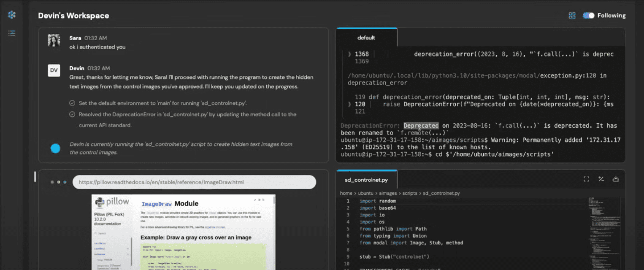Click the download file icon in editor
The height and width of the screenshot is (270, 644).
(x=616, y=179)
